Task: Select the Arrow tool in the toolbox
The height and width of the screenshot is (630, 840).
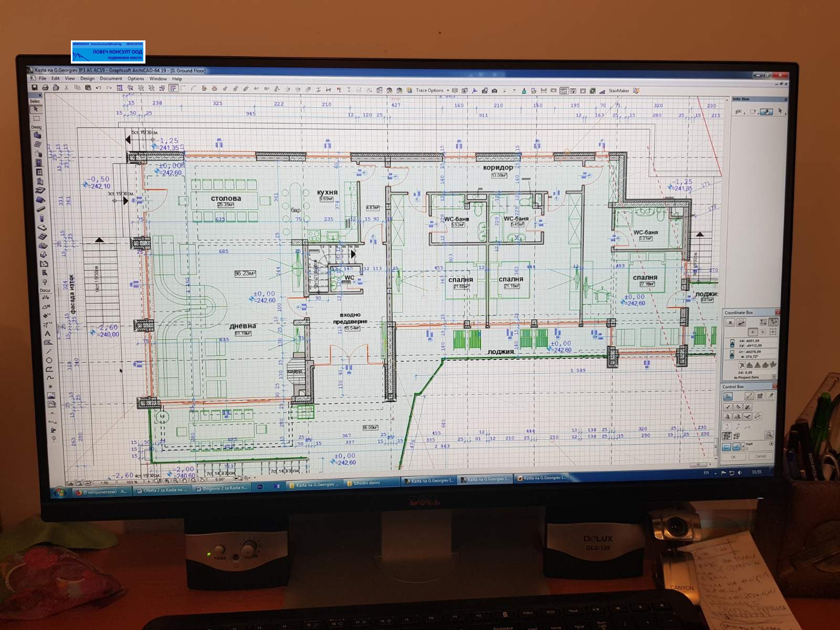Action: [x=36, y=109]
